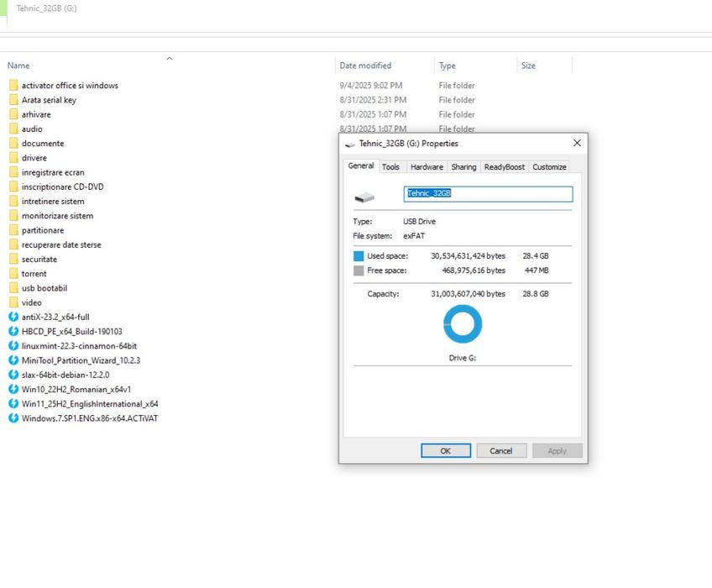The width and height of the screenshot is (712, 588).
Task: Click the 'Tehnic_32GB (G:)' address bar text
Action: (x=47, y=8)
